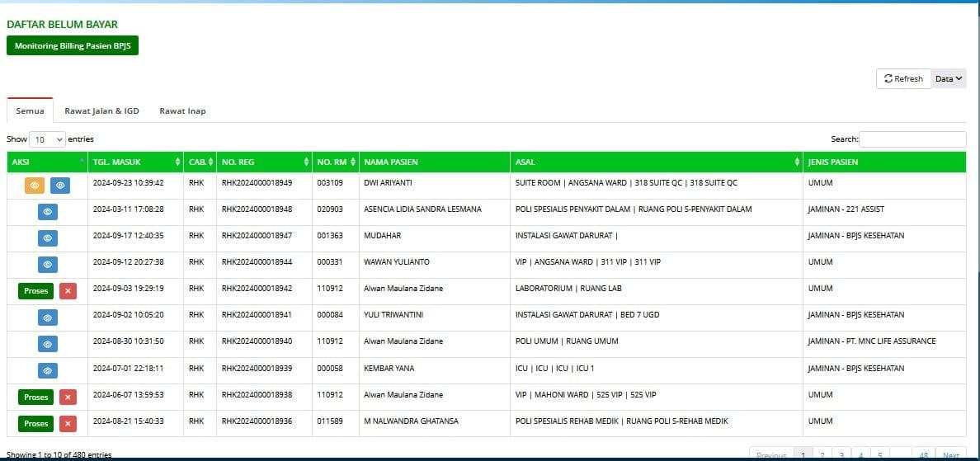Viewport: 980px width, 461px height.
Task: Switch to Rawat Inap tab
Action: 182,111
